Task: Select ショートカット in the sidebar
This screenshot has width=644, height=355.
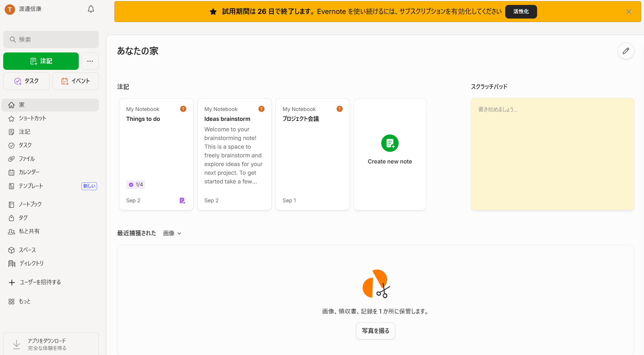Action: pyautogui.click(x=32, y=118)
